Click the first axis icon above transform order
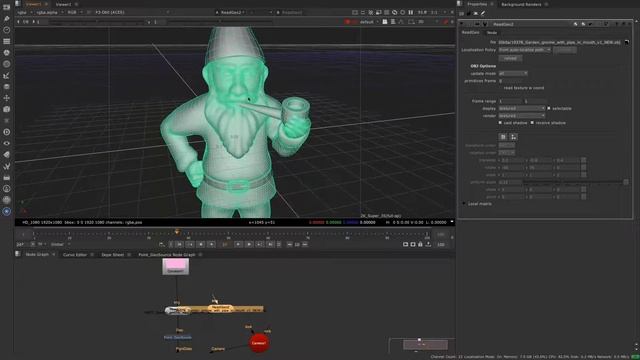 [x=503, y=137]
